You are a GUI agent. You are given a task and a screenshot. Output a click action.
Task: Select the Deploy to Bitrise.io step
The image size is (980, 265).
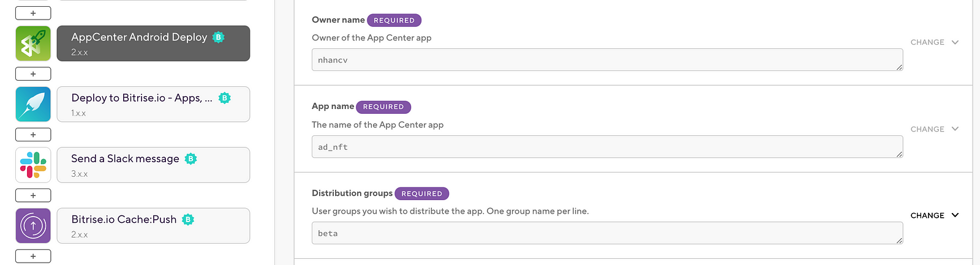pyautogui.click(x=153, y=104)
